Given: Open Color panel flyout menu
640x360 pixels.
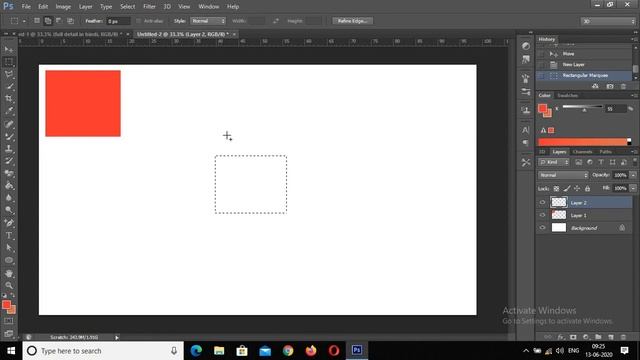Looking at the screenshot, I should click(634, 95).
